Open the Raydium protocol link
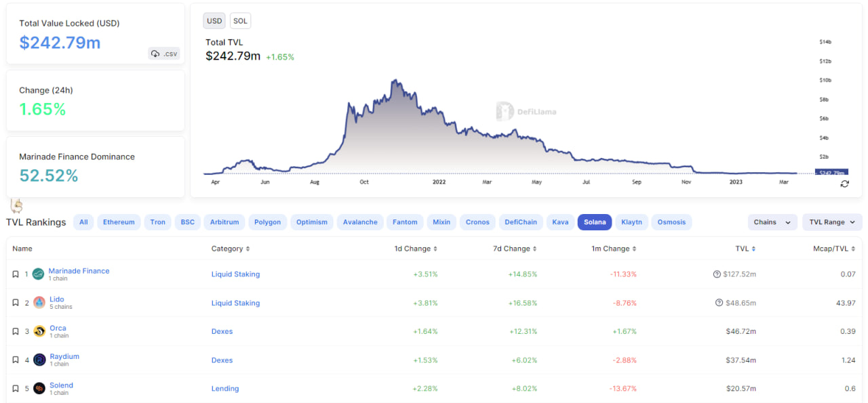Image resolution: width=868 pixels, height=403 pixels. [x=64, y=356]
